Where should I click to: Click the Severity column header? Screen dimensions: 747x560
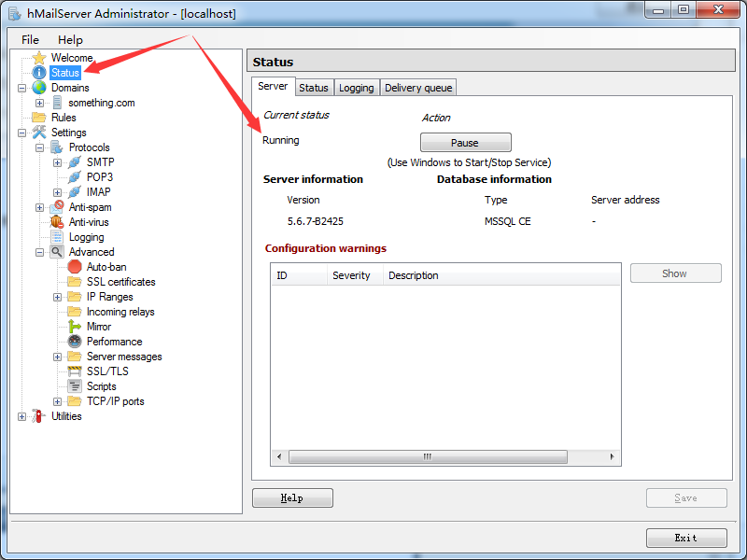[352, 275]
